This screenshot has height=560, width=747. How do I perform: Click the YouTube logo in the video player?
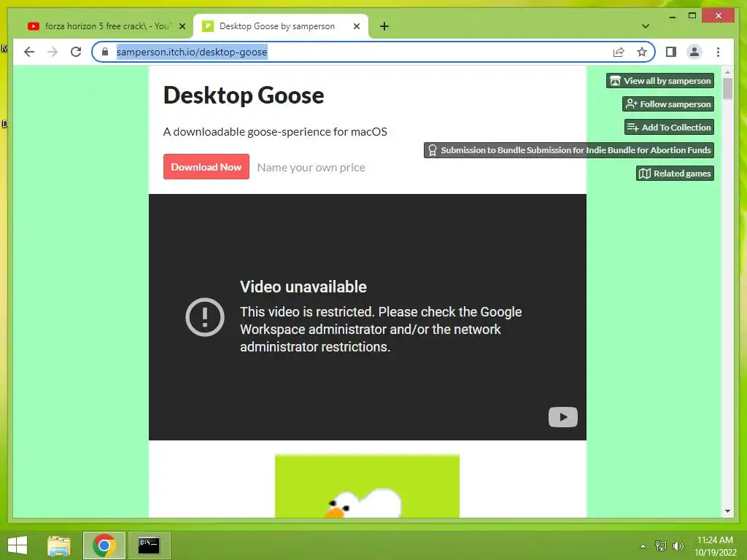pos(562,417)
